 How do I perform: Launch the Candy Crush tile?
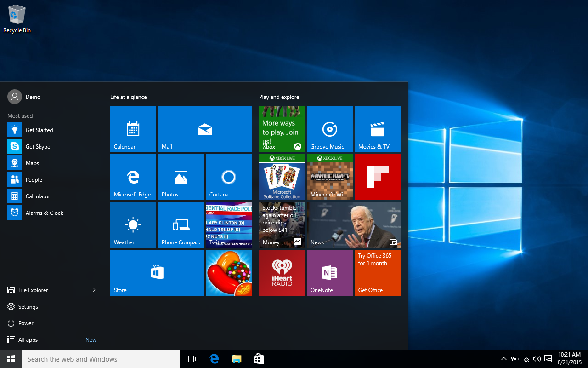[x=229, y=273]
